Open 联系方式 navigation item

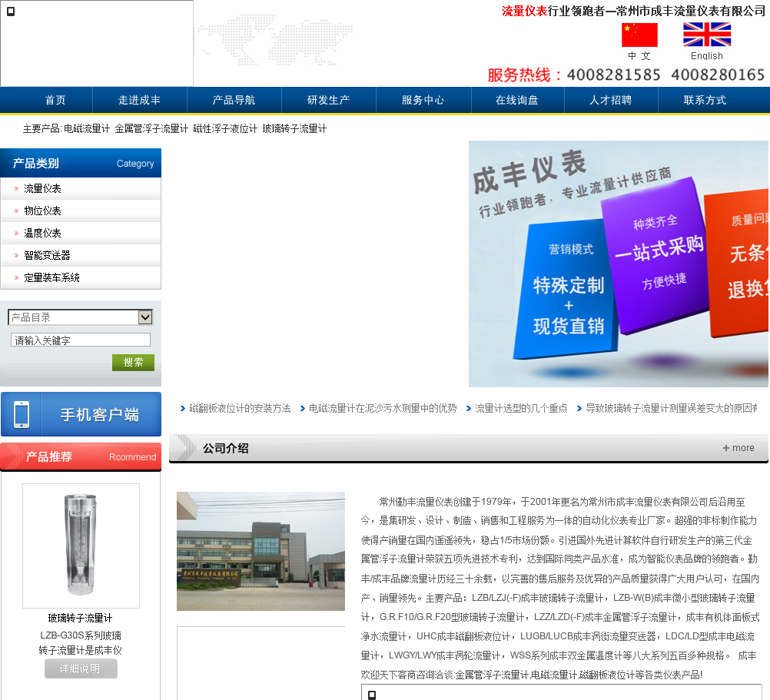point(705,100)
